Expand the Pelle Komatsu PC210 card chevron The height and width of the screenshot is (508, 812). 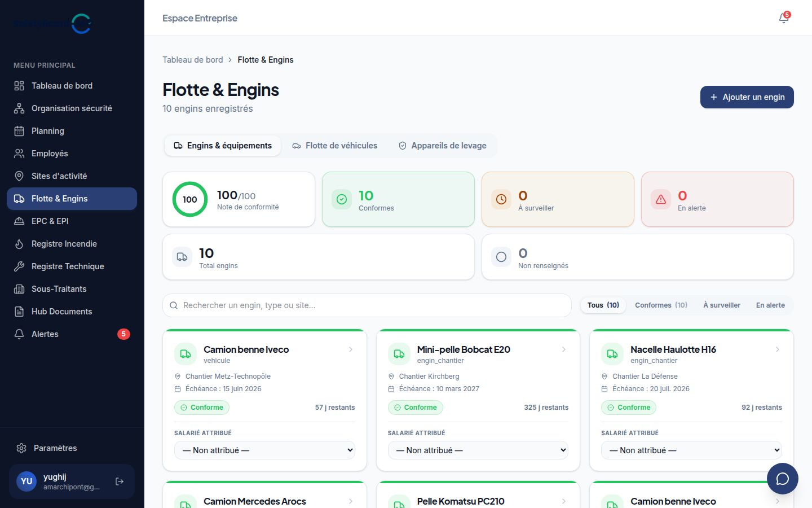[x=564, y=501]
